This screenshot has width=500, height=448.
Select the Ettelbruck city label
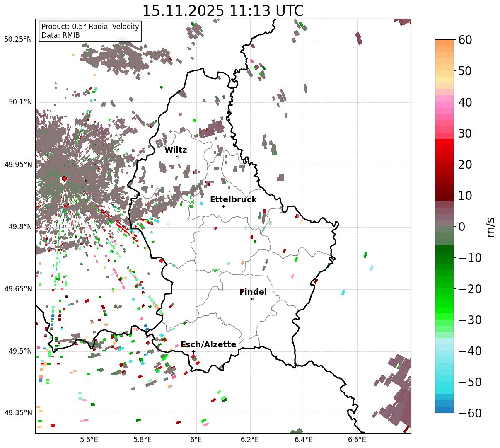[x=233, y=199]
